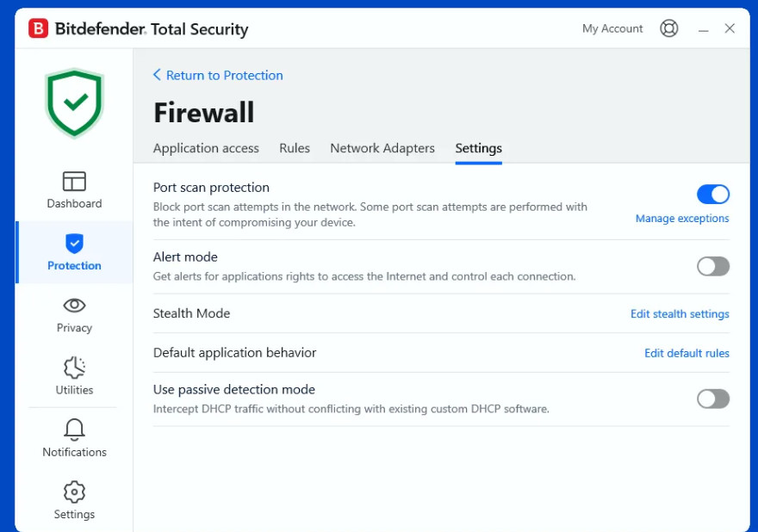Click Edit stealth settings link
This screenshot has height=532, width=758.
coord(680,314)
